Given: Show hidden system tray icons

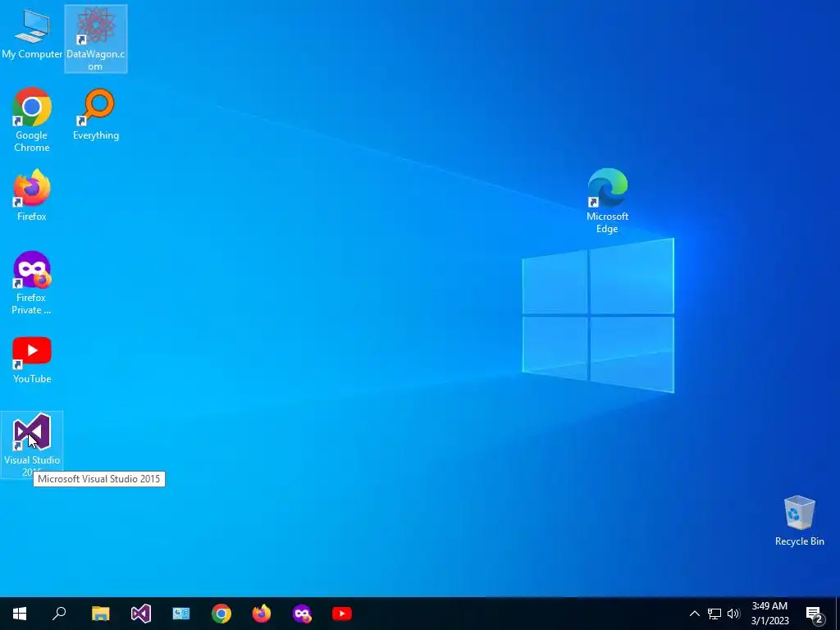Looking at the screenshot, I should point(694,614).
